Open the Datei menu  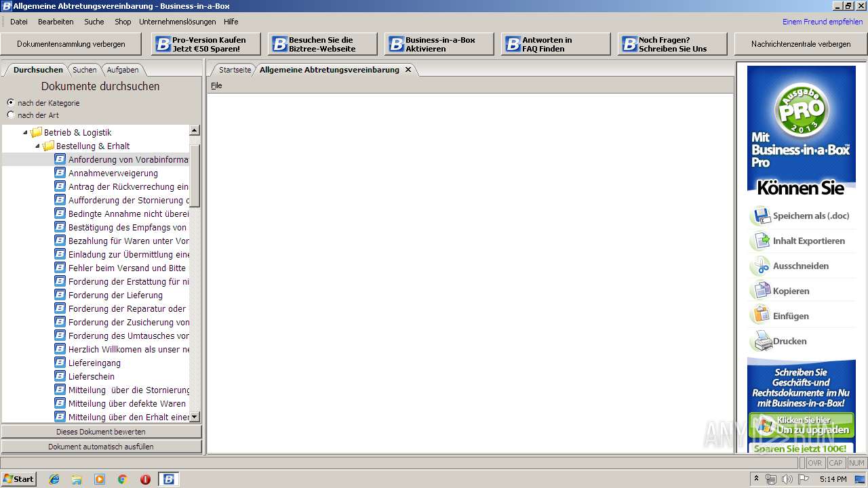(x=19, y=22)
